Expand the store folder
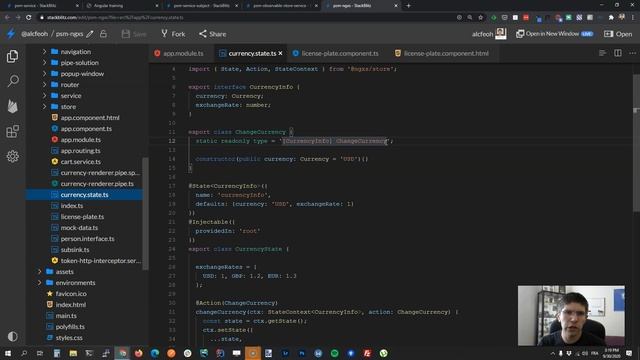This screenshot has height=360, width=640. (x=44, y=107)
